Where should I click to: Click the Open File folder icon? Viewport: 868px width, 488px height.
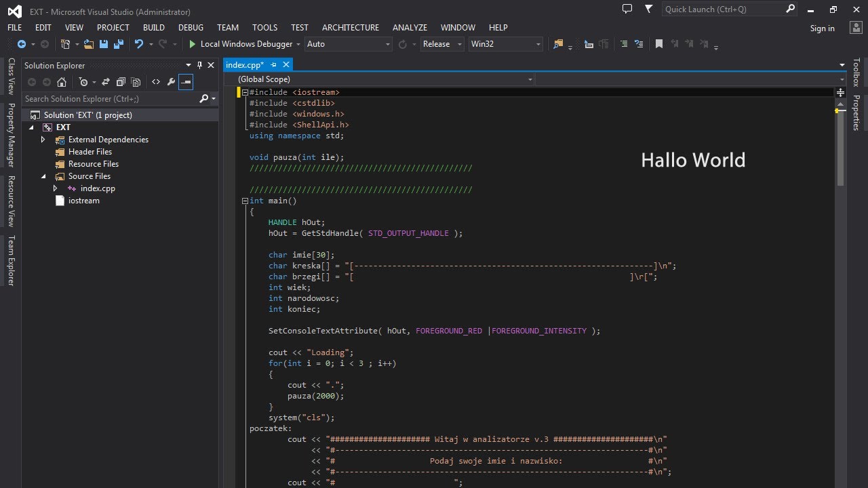point(89,44)
